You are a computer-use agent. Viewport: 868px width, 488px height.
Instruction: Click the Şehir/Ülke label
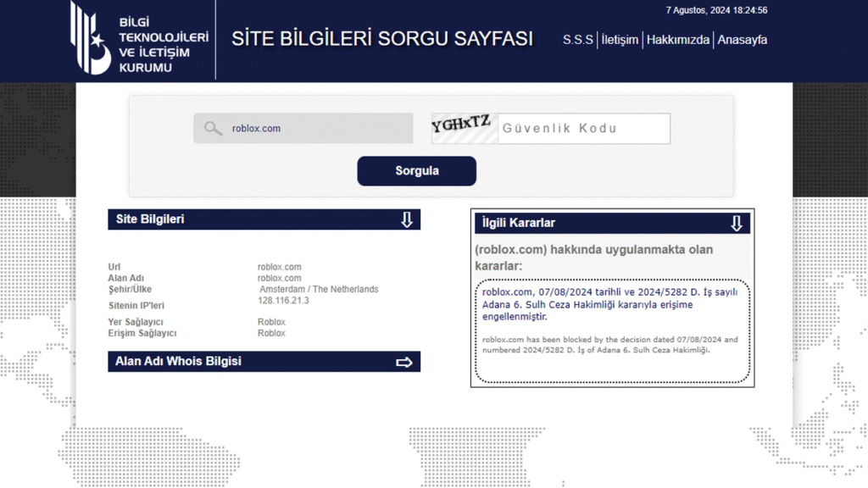coord(130,290)
